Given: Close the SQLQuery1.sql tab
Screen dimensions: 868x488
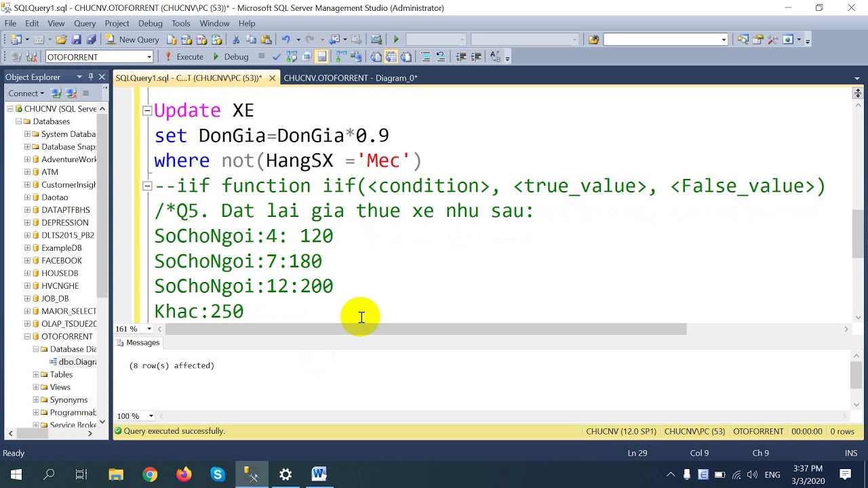Looking at the screenshot, I should pyautogui.click(x=272, y=78).
